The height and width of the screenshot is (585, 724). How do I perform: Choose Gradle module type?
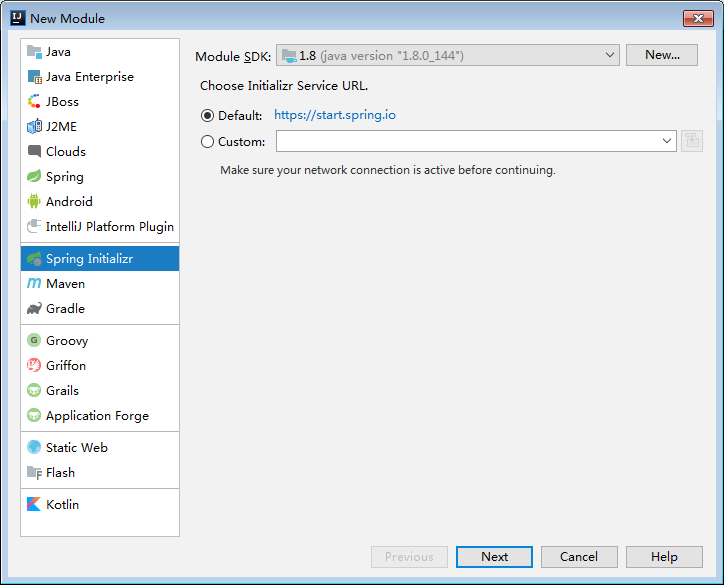tap(100, 308)
